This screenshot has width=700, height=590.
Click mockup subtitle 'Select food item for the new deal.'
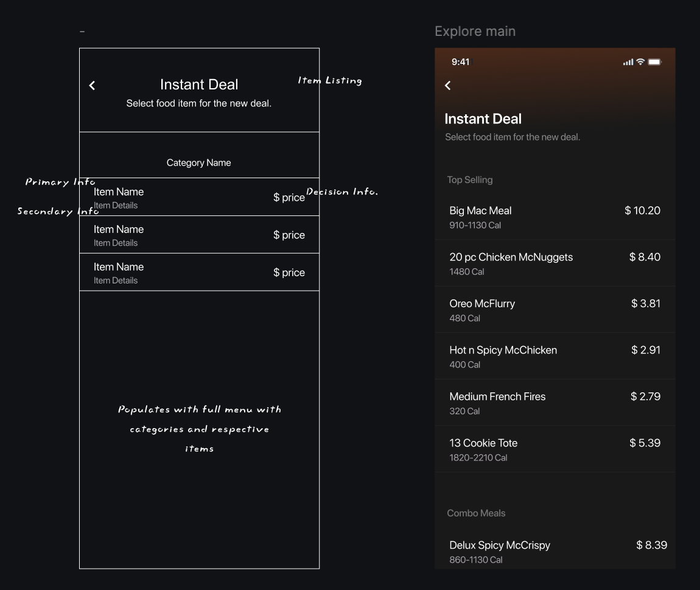click(x=513, y=137)
